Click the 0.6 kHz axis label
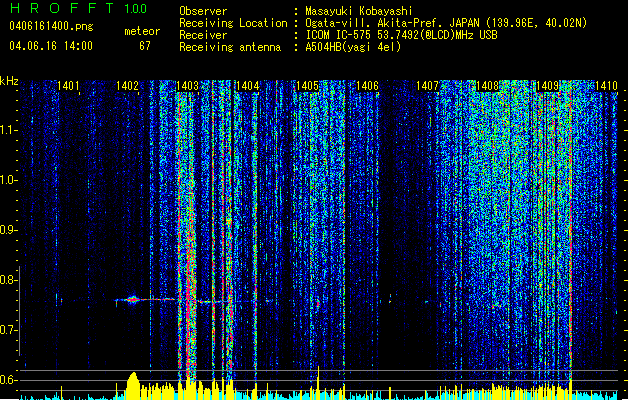This screenshot has height=400, width=629. tap(8, 380)
